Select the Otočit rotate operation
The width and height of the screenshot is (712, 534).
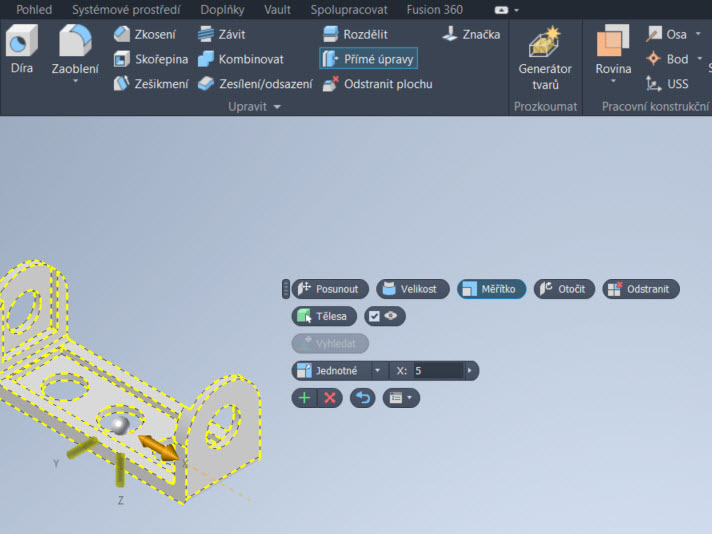coord(564,289)
